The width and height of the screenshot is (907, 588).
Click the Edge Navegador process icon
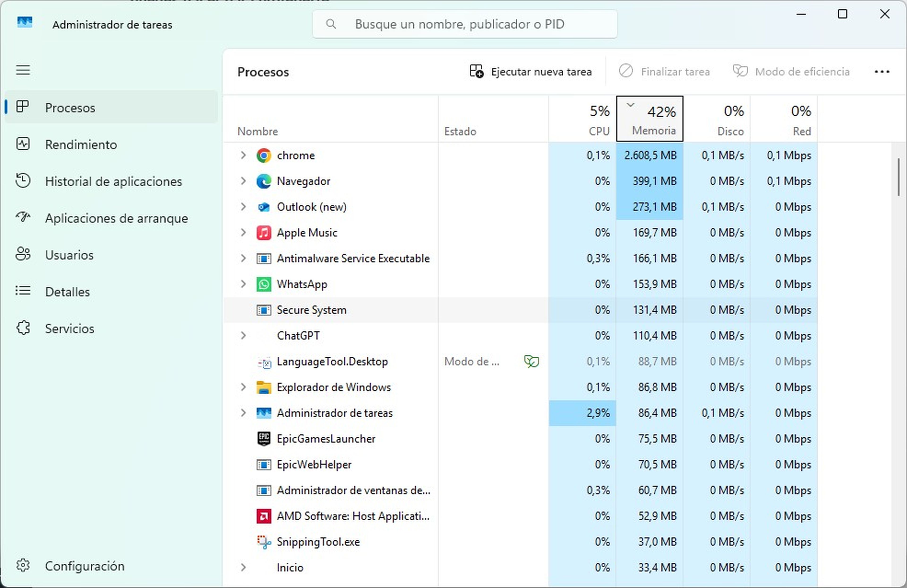(x=264, y=181)
